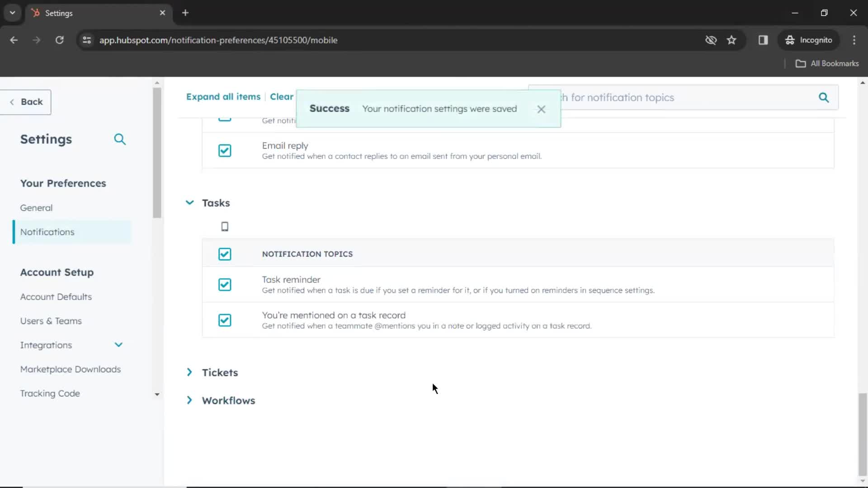Select the Notifications menu item
Screen dimensions: 868x488
pos(47,232)
